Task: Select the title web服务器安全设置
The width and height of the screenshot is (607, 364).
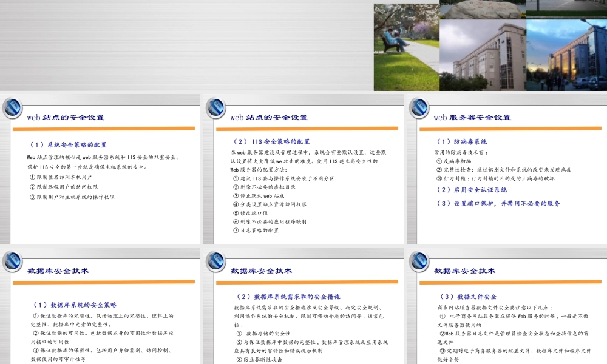Action: tap(472, 116)
